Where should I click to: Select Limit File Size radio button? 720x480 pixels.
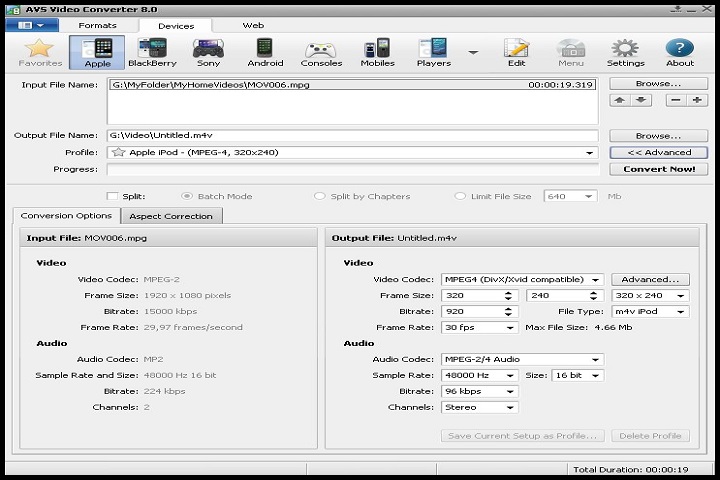460,196
